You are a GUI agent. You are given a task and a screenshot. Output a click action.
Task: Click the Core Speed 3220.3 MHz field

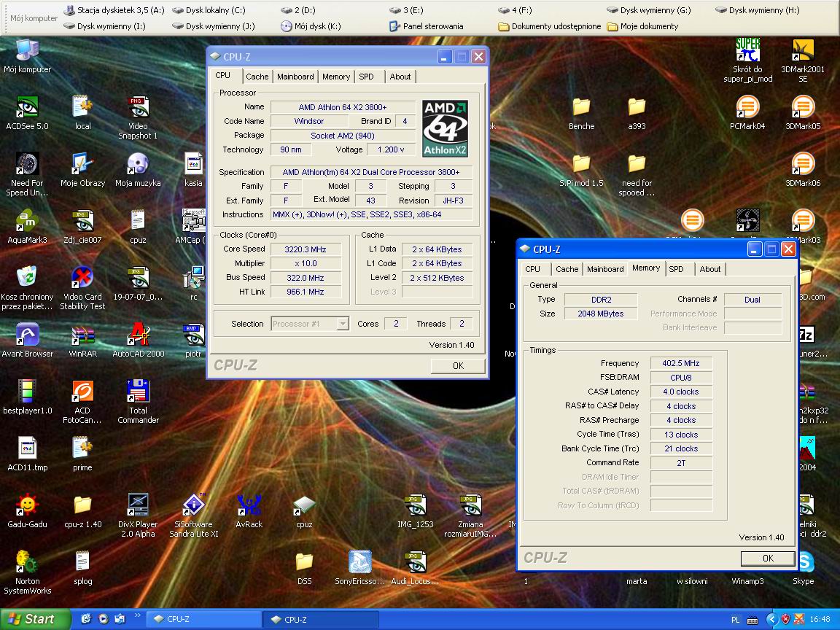[306, 249]
